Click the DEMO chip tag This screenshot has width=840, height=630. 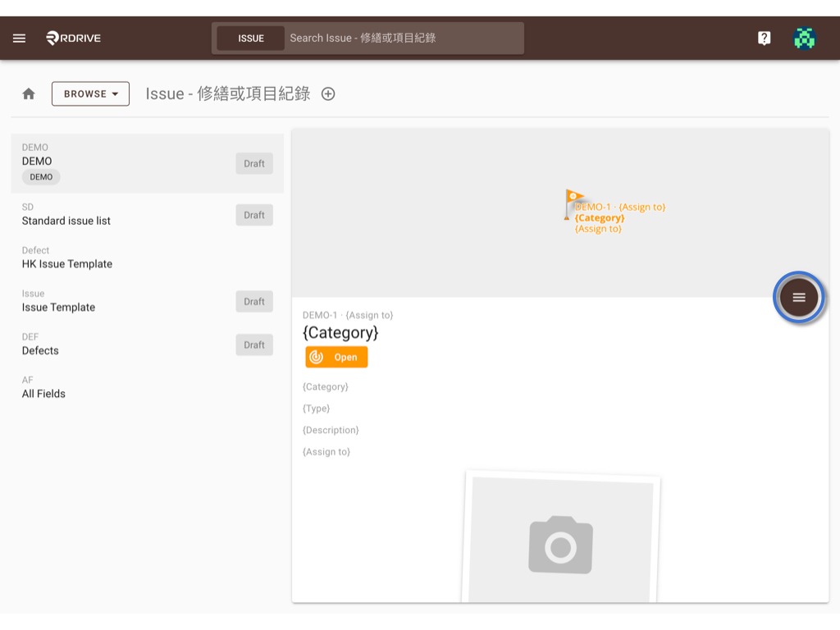(41, 177)
